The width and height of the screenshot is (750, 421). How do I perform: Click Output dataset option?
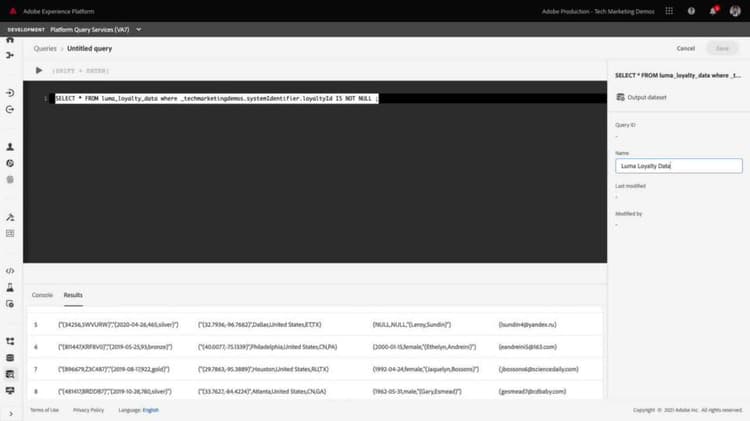click(641, 97)
